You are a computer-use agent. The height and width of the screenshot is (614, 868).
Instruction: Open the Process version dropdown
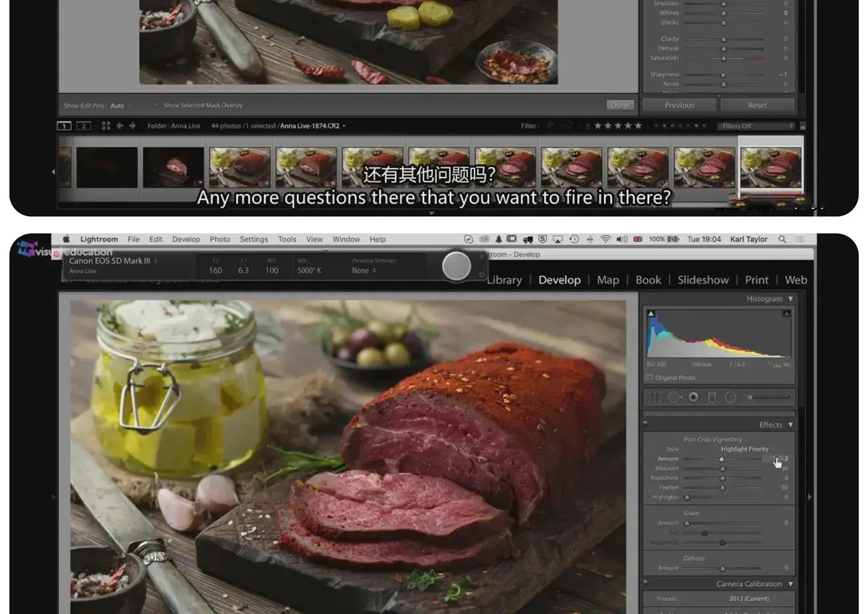coord(752,599)
